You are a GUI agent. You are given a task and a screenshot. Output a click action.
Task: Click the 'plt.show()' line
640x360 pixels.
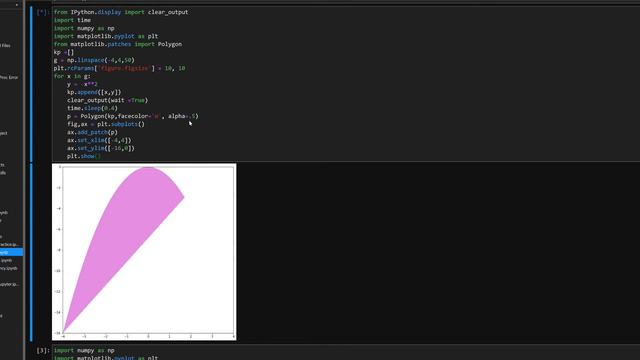(84, 156)
